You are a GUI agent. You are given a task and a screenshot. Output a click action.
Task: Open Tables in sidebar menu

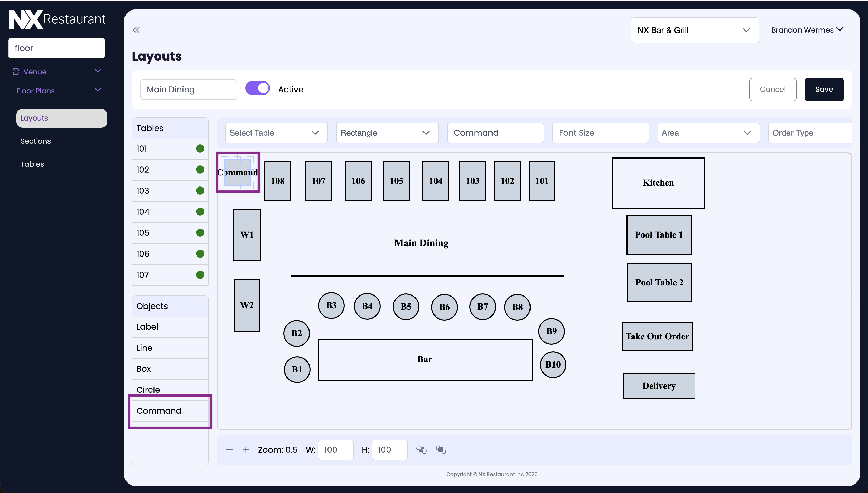coord(32,164)
